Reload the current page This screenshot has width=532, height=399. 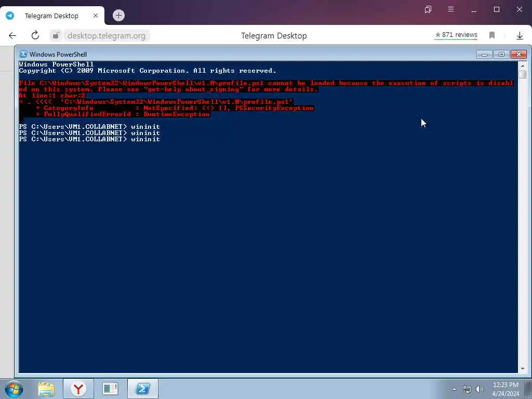[35, 35]
